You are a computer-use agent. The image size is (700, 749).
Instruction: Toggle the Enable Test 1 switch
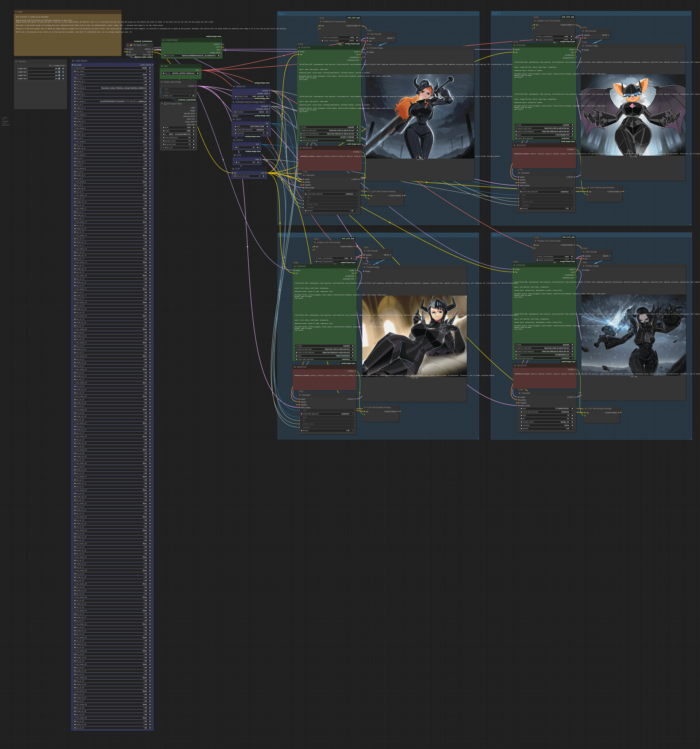coord(59,69)
